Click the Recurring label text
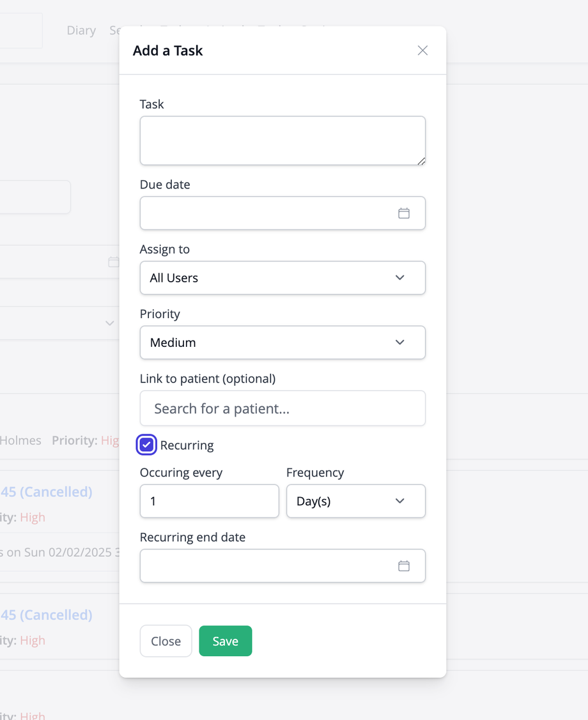The image size is (588, 720). tap(187, 445)
